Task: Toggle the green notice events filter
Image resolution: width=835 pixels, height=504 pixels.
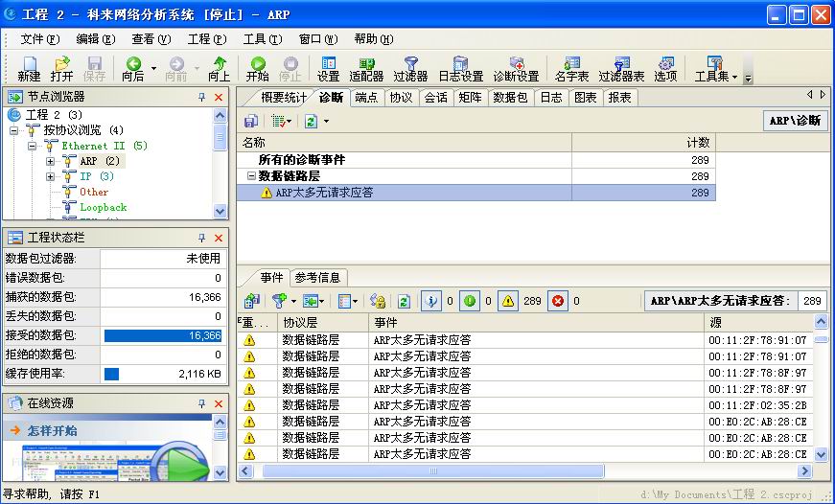Action: click(x=470, y=301)
